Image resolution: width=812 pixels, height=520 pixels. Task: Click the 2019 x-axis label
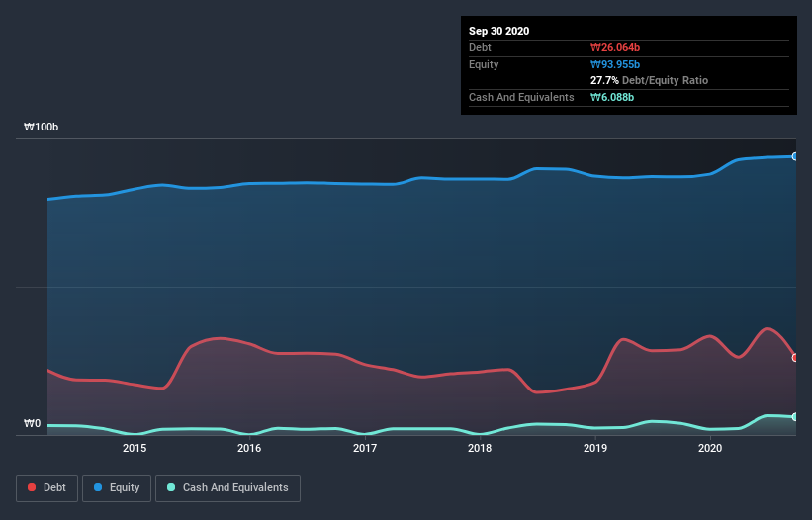[595, 448]
